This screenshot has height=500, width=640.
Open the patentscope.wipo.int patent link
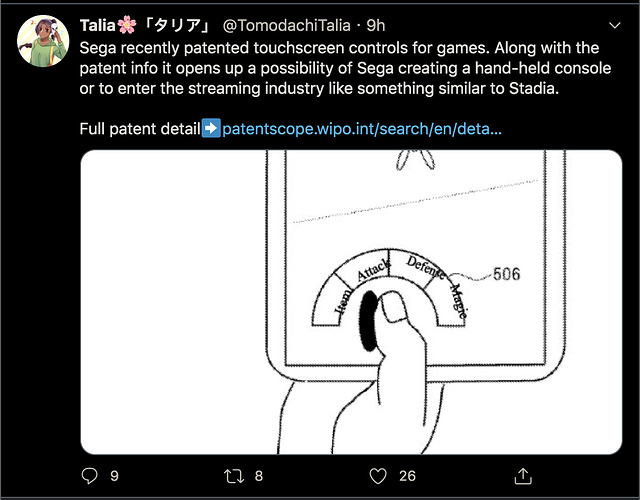(362, 129)
